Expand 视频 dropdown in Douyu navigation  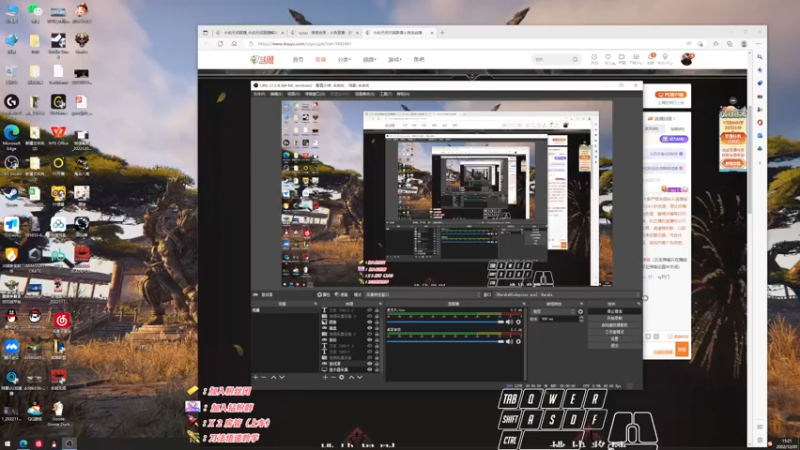(x=369, y=60)
